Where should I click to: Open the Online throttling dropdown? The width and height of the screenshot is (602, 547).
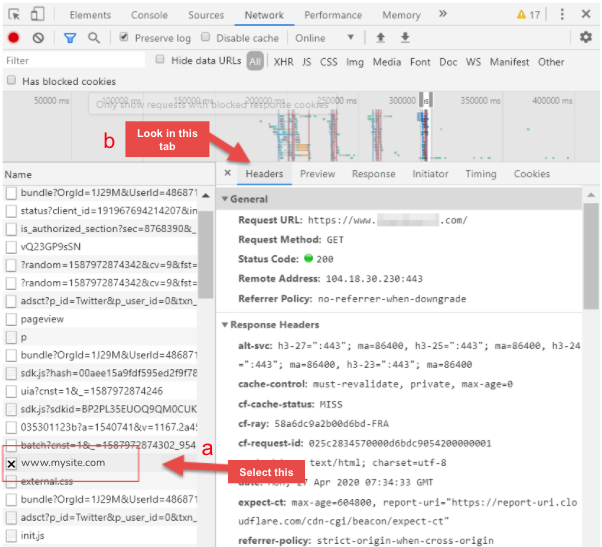coord(324,38)
